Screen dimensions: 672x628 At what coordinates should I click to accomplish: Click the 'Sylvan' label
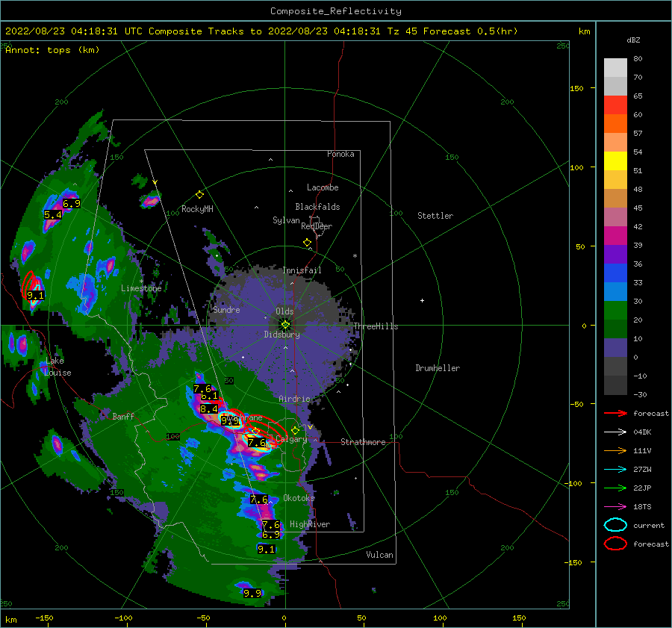click(x=286, y=220)
